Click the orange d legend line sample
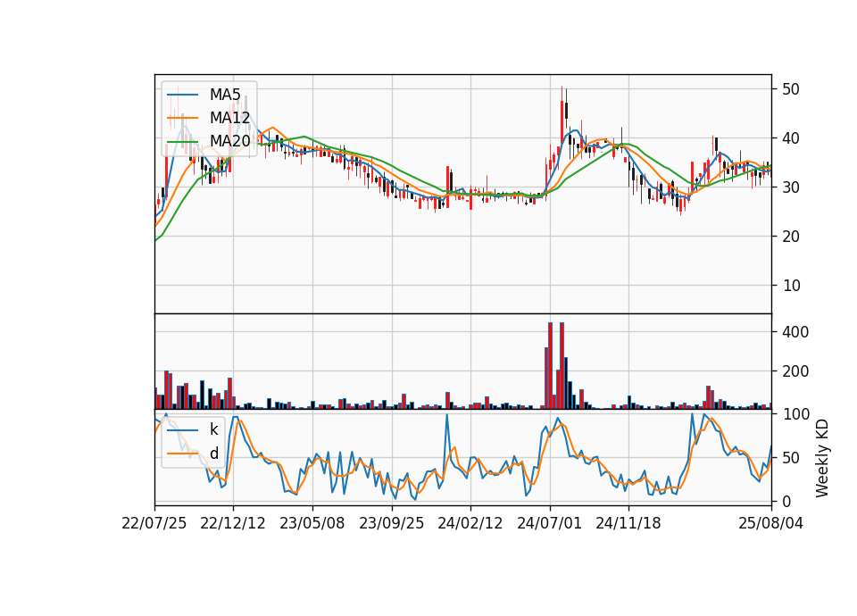This screenshot has height=616, width=857. tap(182, 454)
